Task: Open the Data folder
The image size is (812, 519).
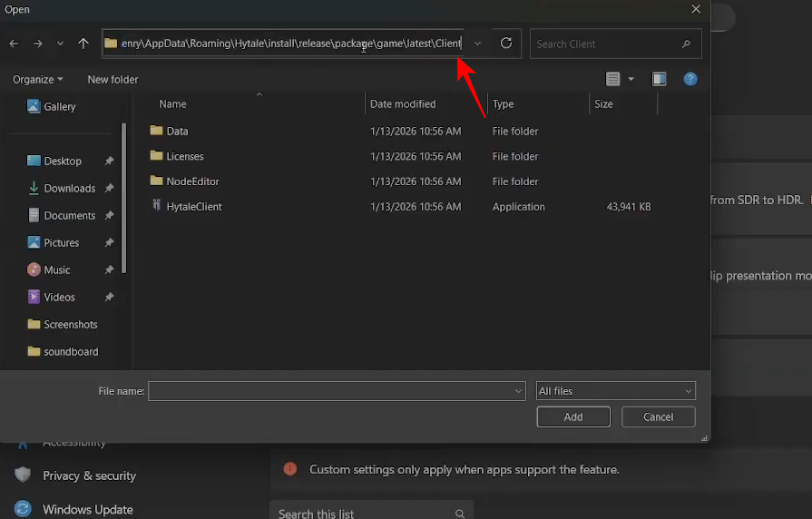Action: 177,132
